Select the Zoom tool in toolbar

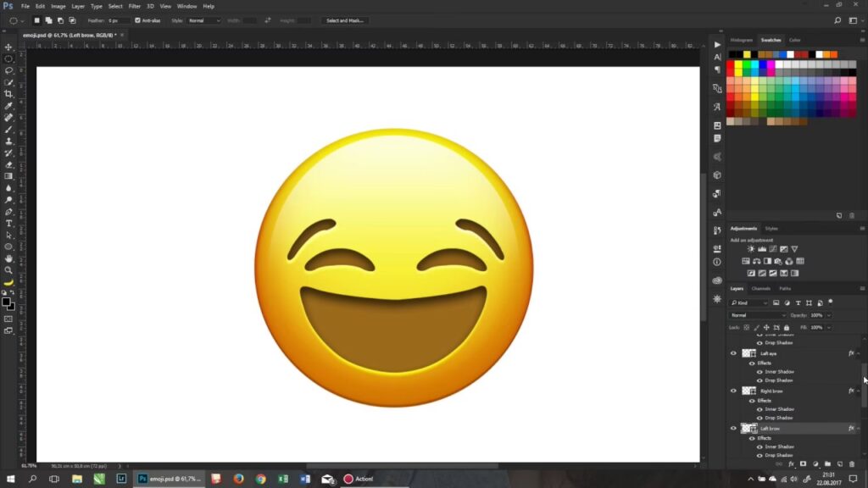8,270
